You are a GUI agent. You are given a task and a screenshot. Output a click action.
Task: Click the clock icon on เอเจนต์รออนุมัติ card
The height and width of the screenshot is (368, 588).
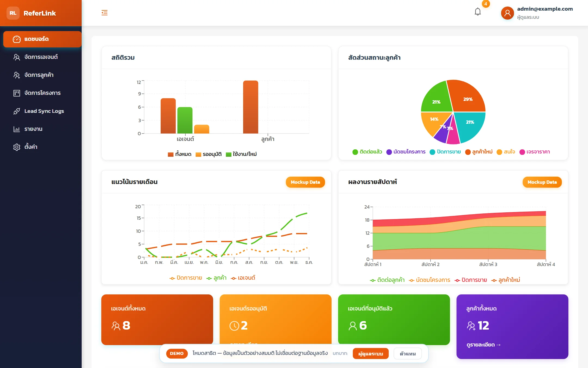pyautogui.click(x=234, y=326)
